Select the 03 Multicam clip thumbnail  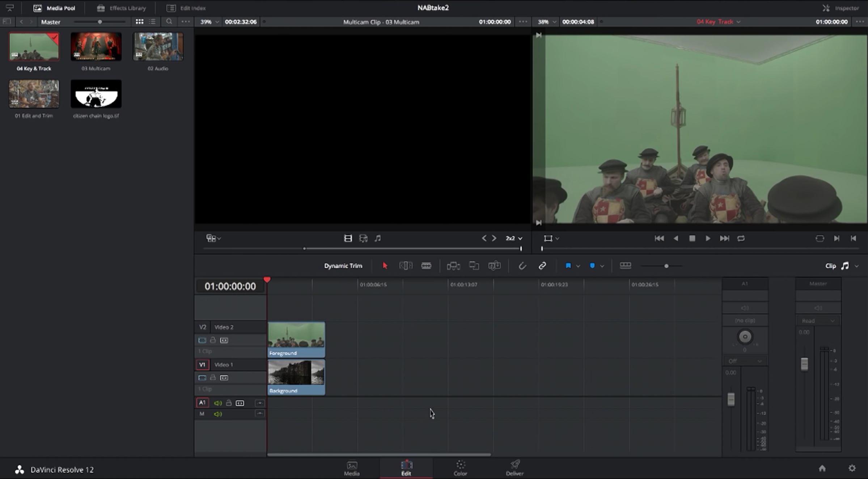click(96, 46)
